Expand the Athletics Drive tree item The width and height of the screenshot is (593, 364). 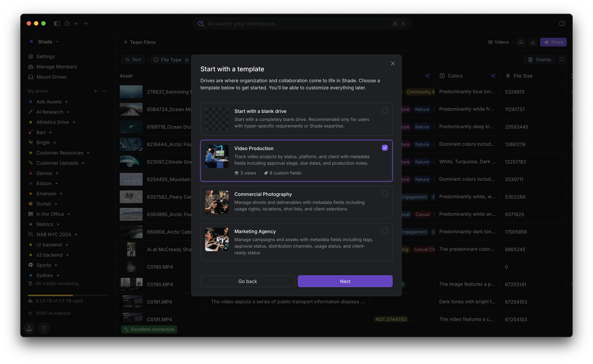(x=74, y=122)
